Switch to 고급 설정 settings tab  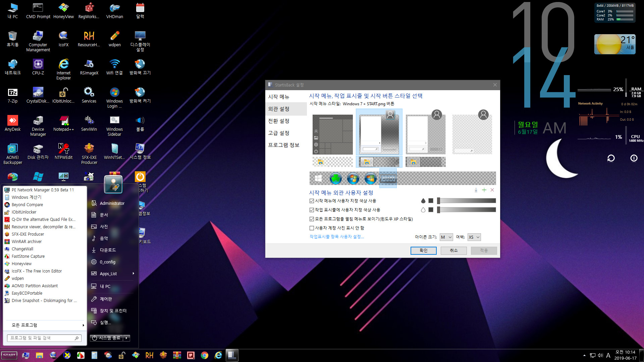(x=286, y=133)
